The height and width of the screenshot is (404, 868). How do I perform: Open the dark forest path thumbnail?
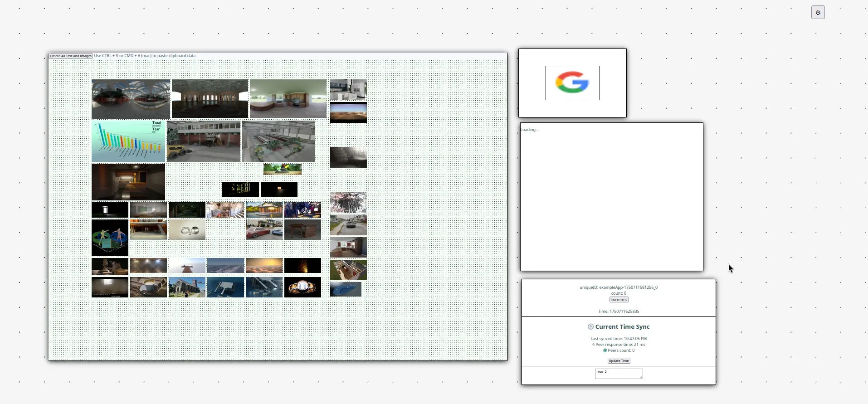[x=187, y=210]
